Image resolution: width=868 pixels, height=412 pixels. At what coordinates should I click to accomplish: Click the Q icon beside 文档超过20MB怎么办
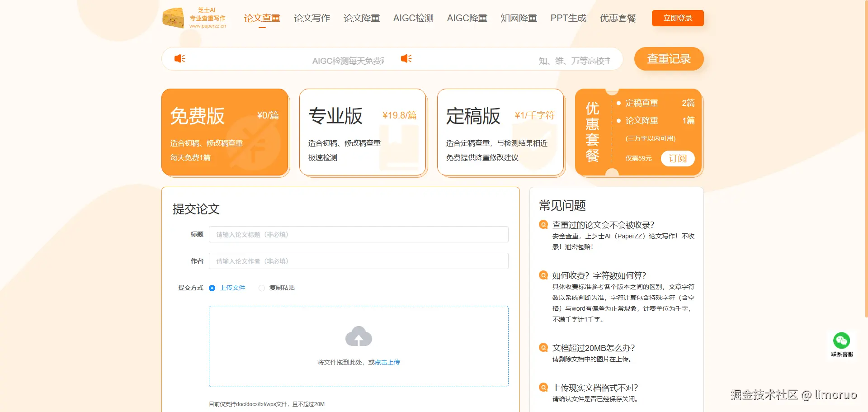click(543, 348)
